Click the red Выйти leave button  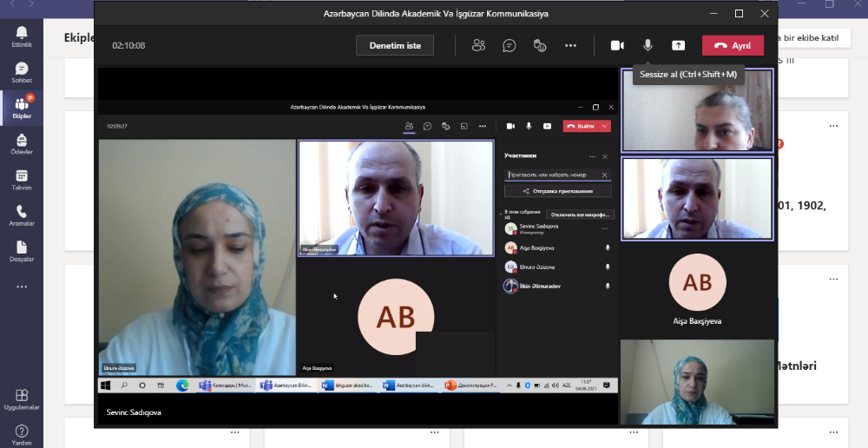(581, 126)
